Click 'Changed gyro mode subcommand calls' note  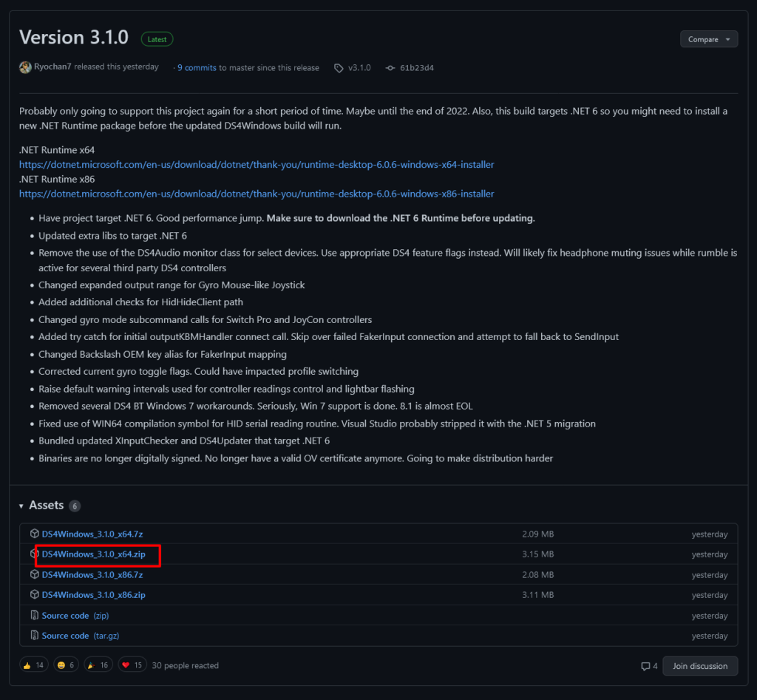point(206,319)
